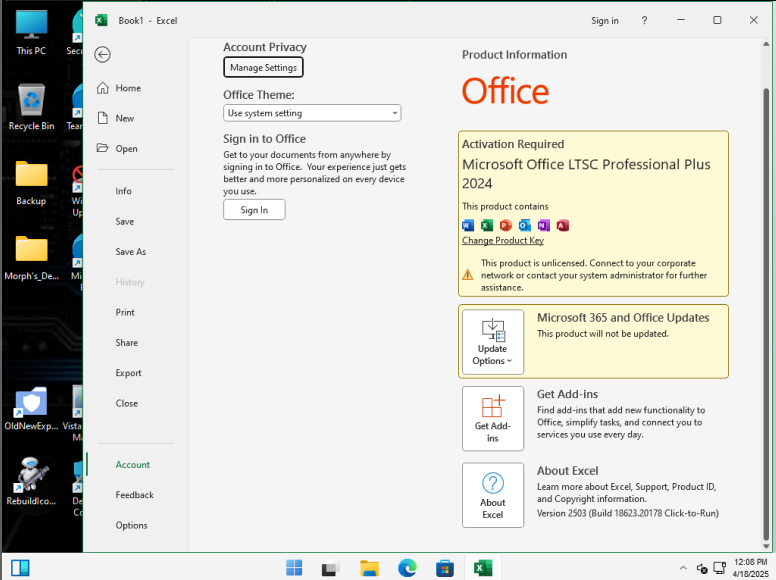The image size is (776, 580).
Task: Click the PowerPoint product icon
Action: click(x=505, y=226)
